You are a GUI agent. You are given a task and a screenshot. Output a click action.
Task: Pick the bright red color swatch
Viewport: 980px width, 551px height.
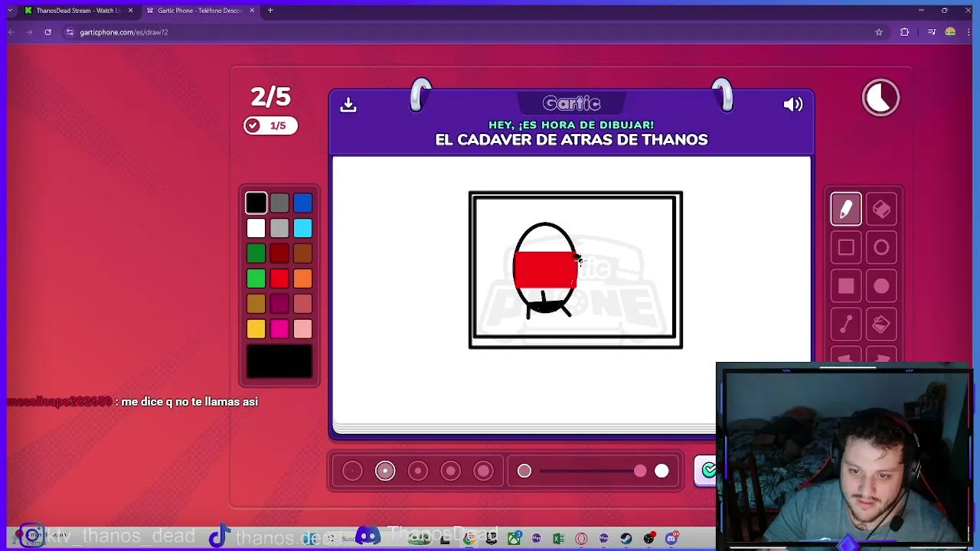279,279
